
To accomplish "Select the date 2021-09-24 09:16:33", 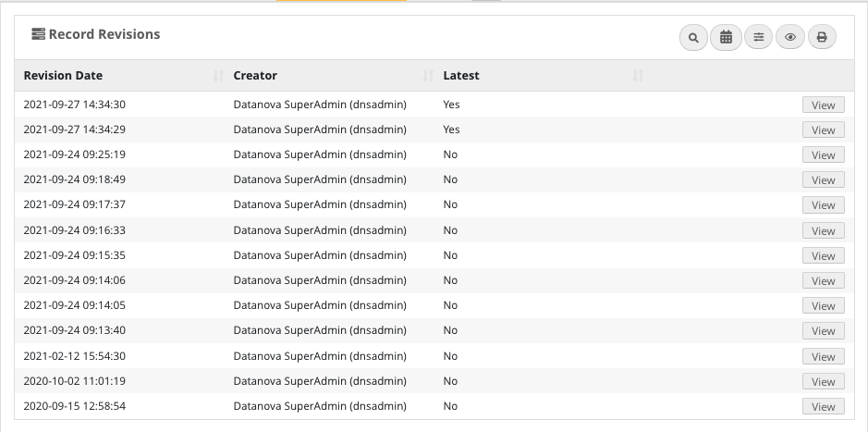I will (x=74, y=230).
